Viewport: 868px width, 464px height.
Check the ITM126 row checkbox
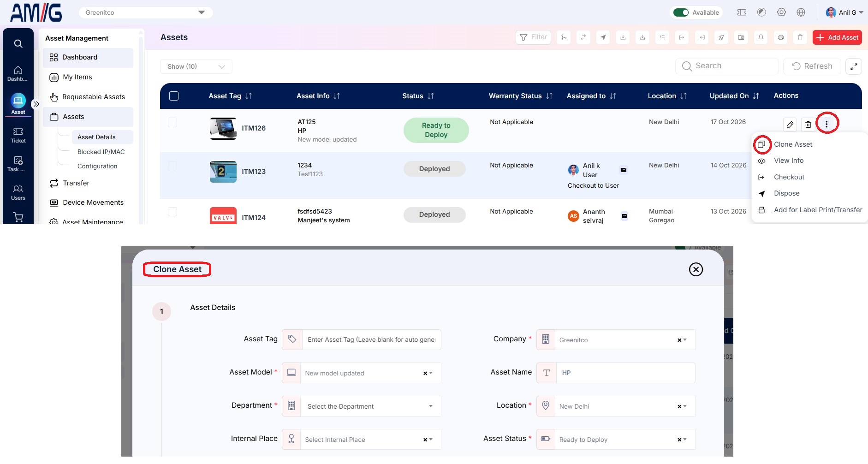click(x=172, y=122)
